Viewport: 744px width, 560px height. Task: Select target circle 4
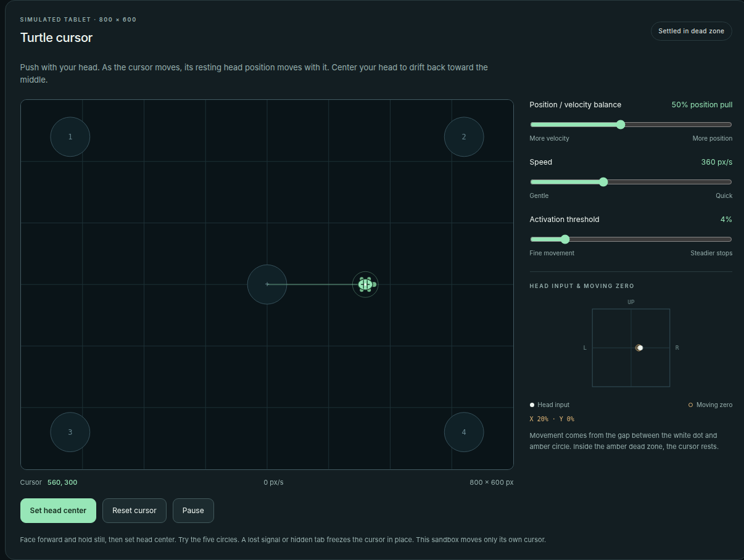(464, 432)
